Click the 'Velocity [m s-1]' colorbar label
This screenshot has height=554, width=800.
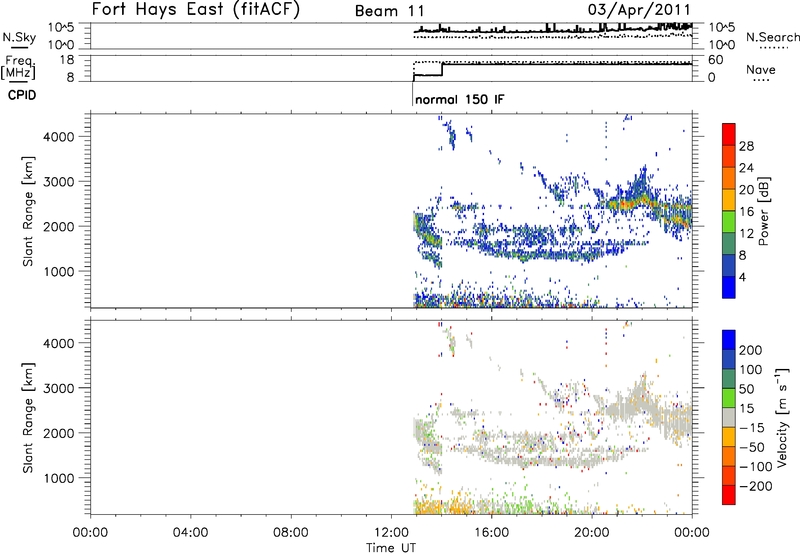(782, 417)
